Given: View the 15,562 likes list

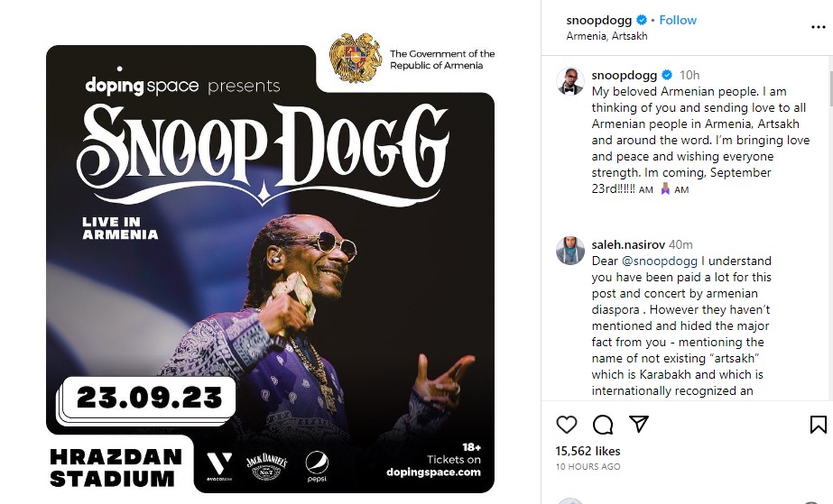Looking at the screenshot, I should point(586,450).
